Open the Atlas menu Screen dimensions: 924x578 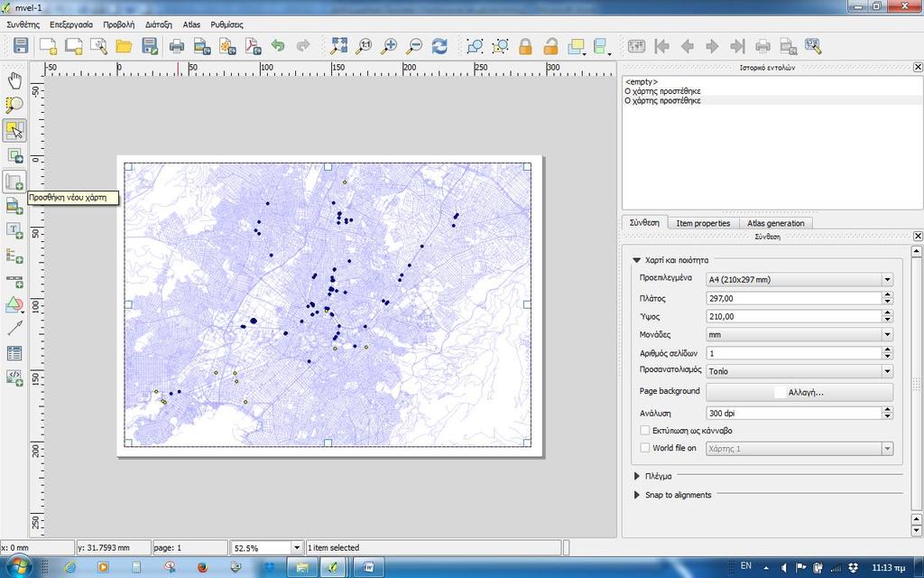(x=191, y=24)
